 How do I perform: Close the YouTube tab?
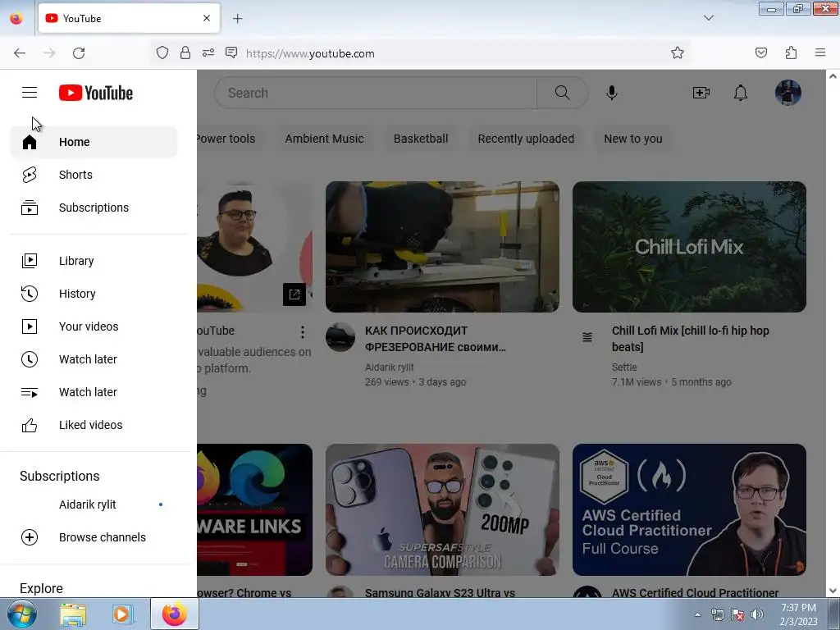tap(207, 18)
